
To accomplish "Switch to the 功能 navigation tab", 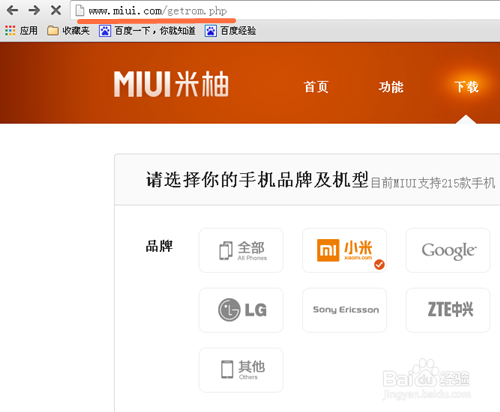I will tap(391, 87).
